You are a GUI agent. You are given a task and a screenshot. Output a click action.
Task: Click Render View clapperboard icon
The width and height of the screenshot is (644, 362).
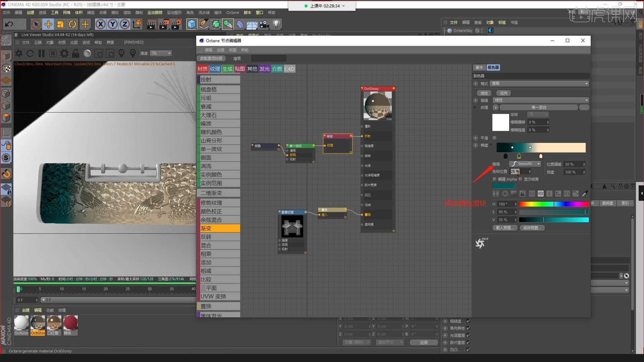click(x=151, y=24)
